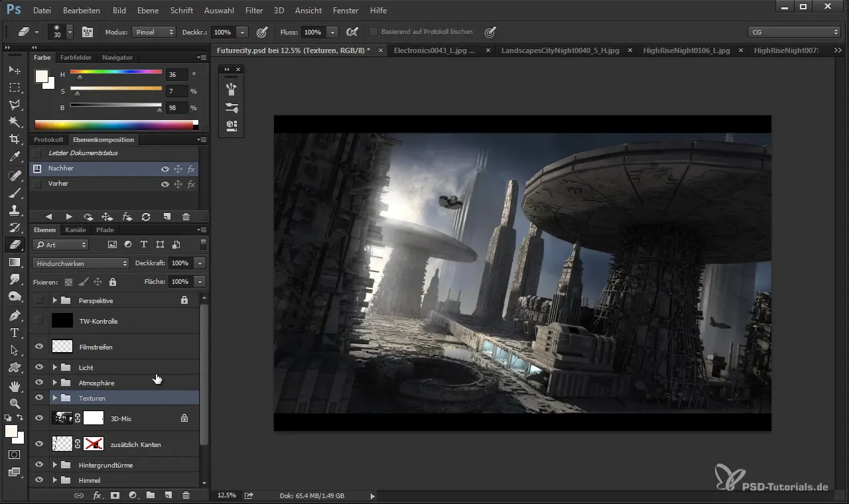Select the Nachher layer comp

pyautogui.click(x=114, y=168)
